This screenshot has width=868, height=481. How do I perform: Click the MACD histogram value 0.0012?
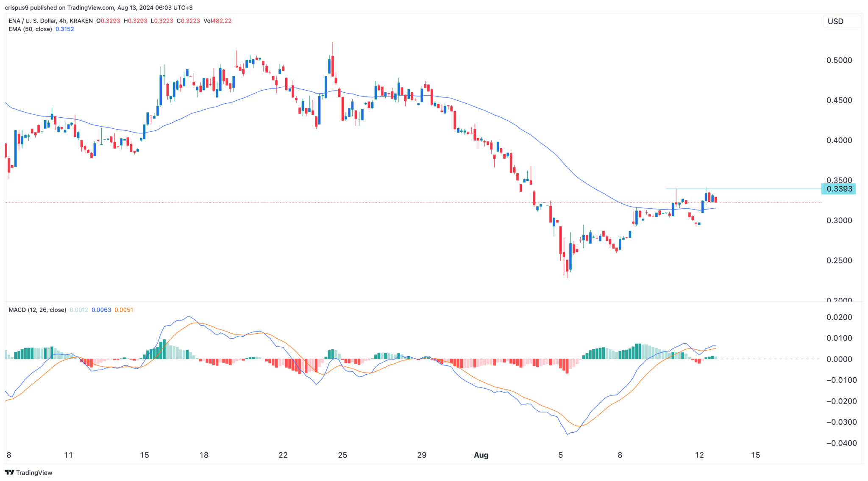[x=79, y=310]
